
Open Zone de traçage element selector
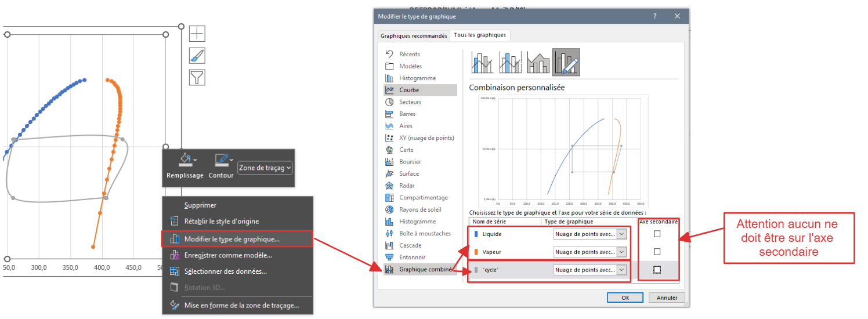click(265, 168)
